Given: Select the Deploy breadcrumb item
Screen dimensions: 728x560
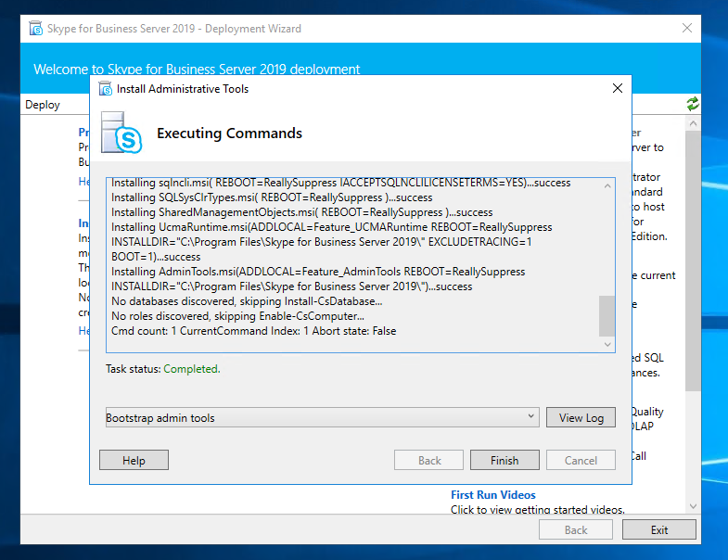Looking at the screenshot, I should pyautogui.click(x=43, y=105).
